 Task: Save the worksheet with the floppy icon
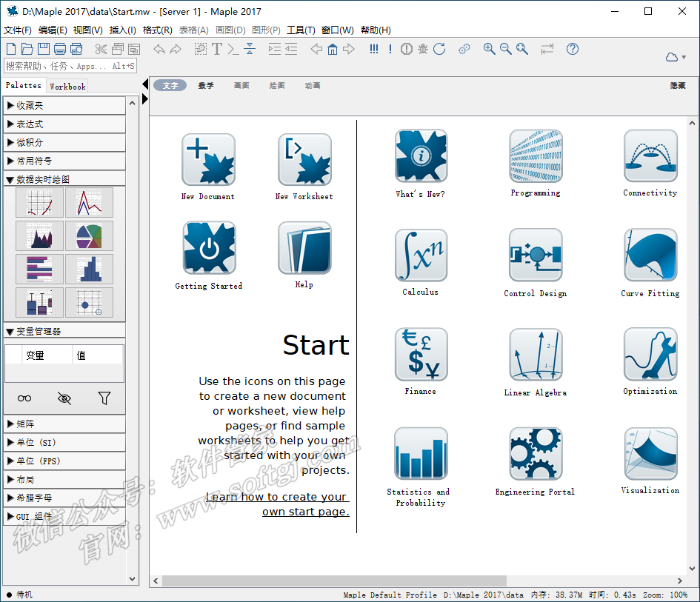pos(43,49)
